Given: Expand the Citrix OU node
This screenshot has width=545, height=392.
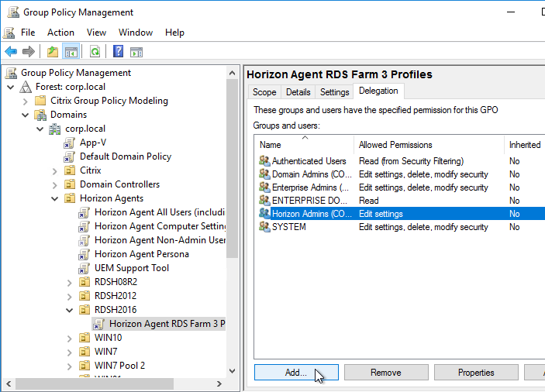Looking at the screenshot, I should pos(54,171).
